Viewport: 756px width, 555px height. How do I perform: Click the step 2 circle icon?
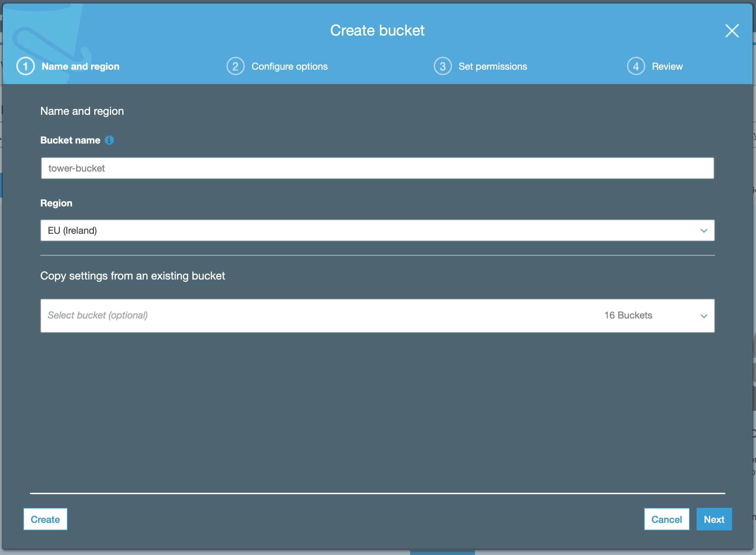[236, 66]
